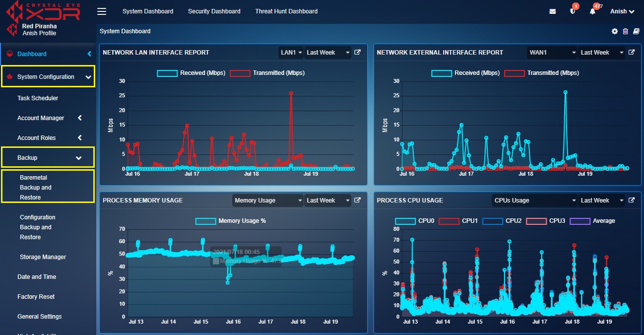The height and width of the screenshot is (335, 644).
Task: Open the notifications bell icon
Action: (592, 11)
